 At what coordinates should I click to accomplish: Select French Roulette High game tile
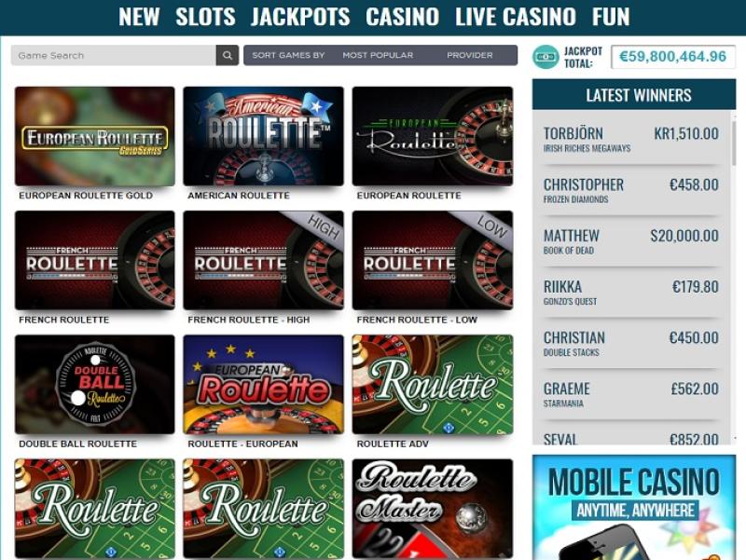pyautogui.click(x=263, y=260)
